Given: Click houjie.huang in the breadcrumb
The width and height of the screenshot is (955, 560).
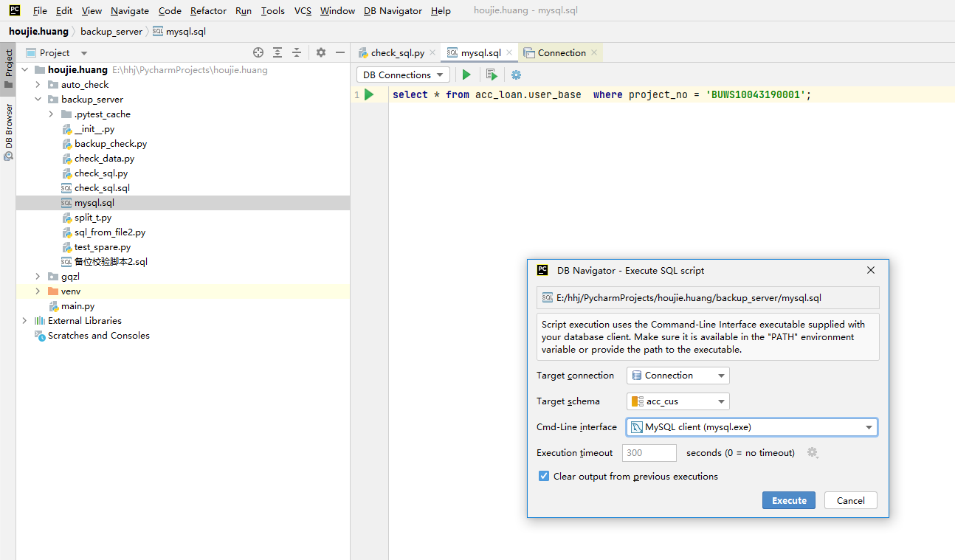Looking at the screenshot, I should pos(38,32).
